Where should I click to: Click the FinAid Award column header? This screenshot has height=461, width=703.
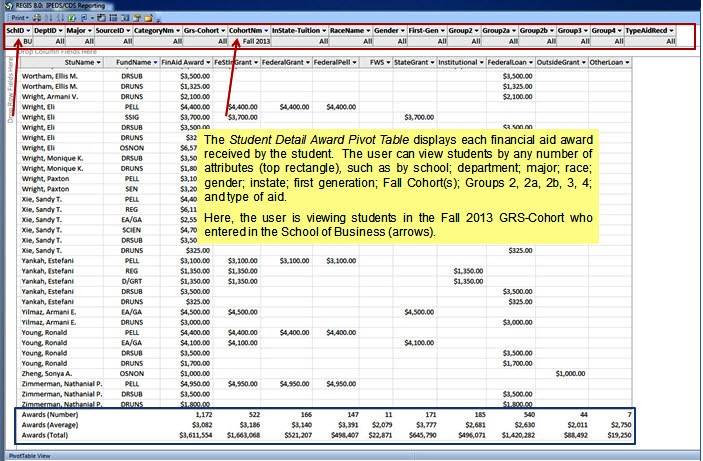pyautogui.click(x=186, y=62)
